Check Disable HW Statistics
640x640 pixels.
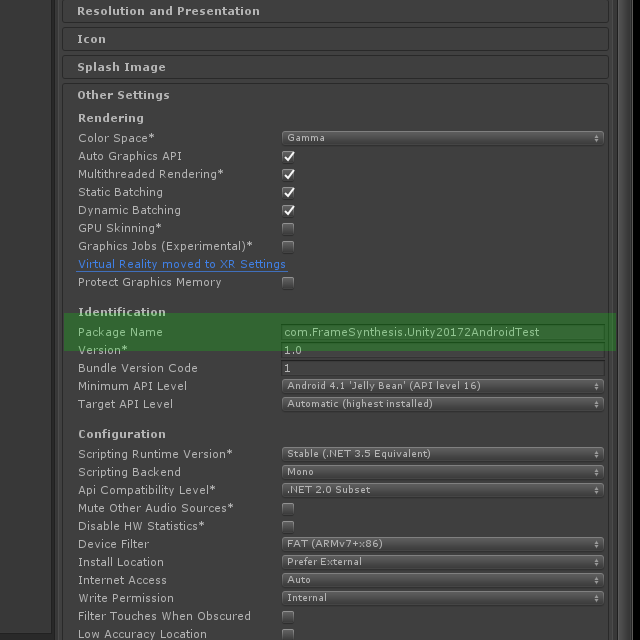pos(288,527)
